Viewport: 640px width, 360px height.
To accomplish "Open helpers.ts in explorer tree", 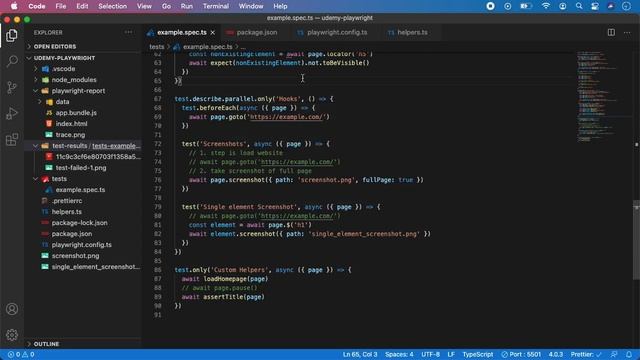I will click(x=66, y=212).
